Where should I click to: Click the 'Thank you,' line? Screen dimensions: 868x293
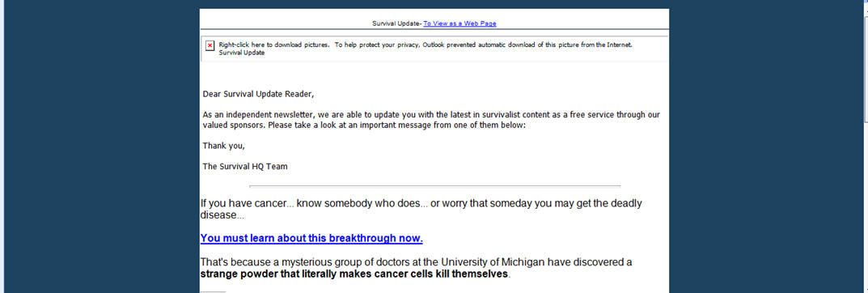(x=223, y=146)
